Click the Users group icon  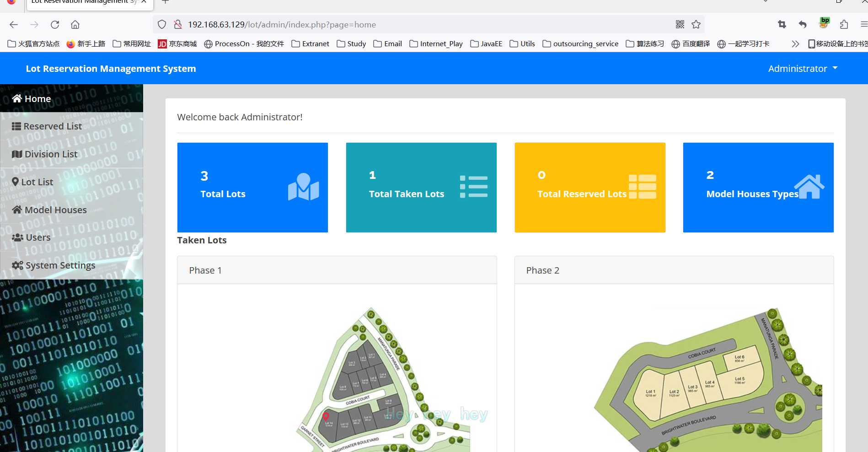pos(17,237)
